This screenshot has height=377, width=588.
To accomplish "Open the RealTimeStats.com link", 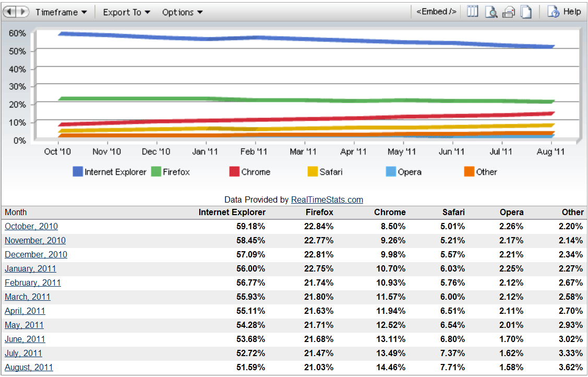I will click(327, 199).
